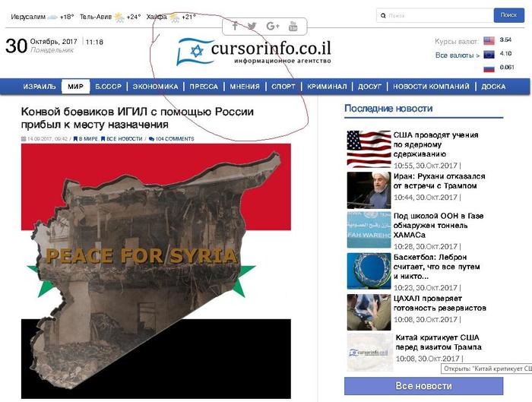Click the US dollar flag icon
The height and width of the screenshot is (402, 532).
(x=489, y=41)
